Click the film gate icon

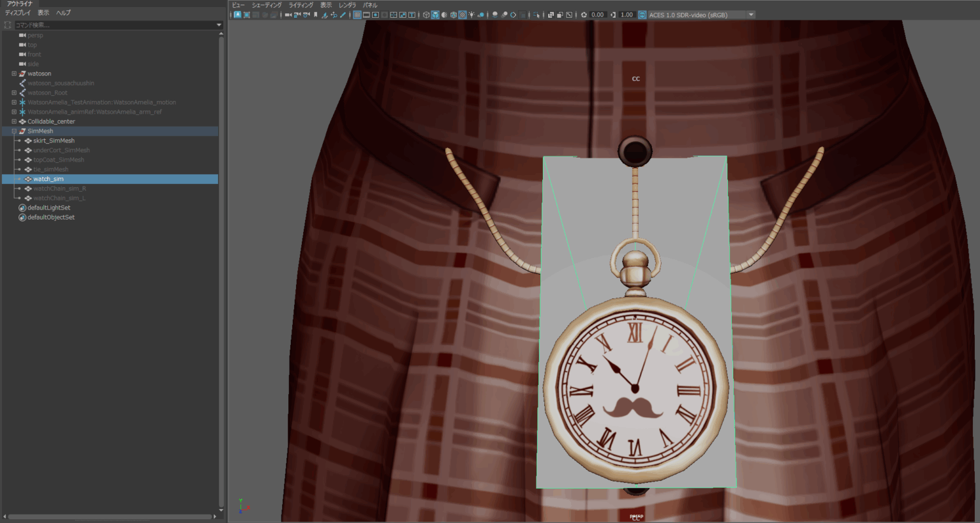366,15
